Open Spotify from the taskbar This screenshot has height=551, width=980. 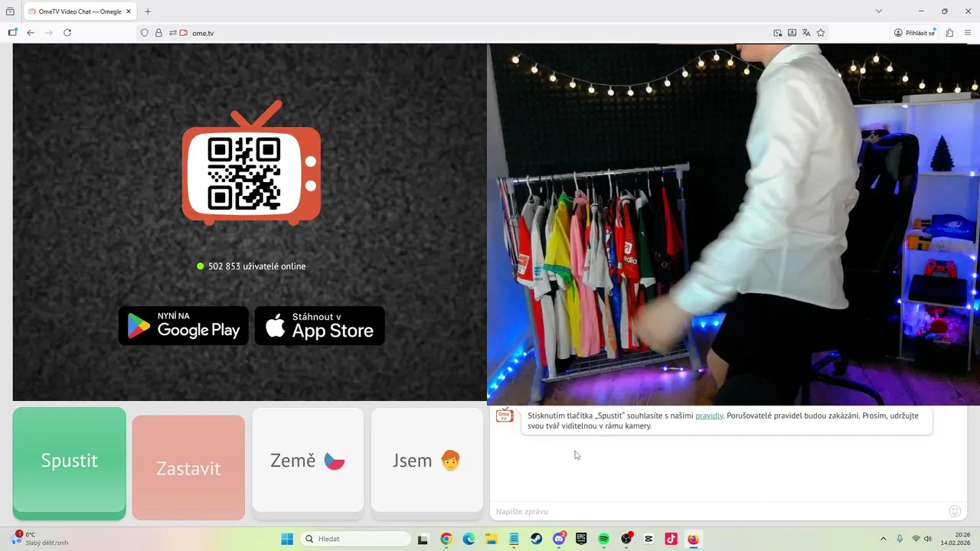[x=603, y=539]
